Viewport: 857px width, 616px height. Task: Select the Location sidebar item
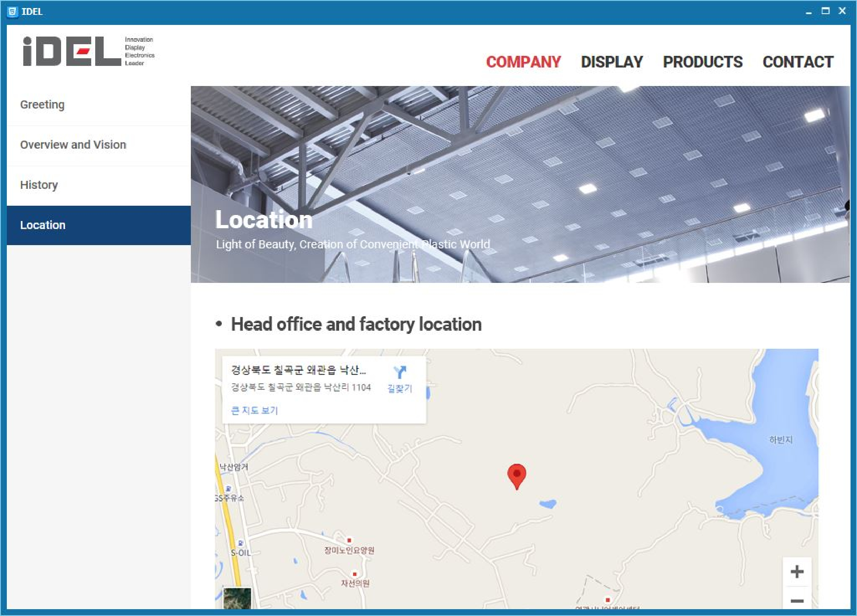[43, 225]
